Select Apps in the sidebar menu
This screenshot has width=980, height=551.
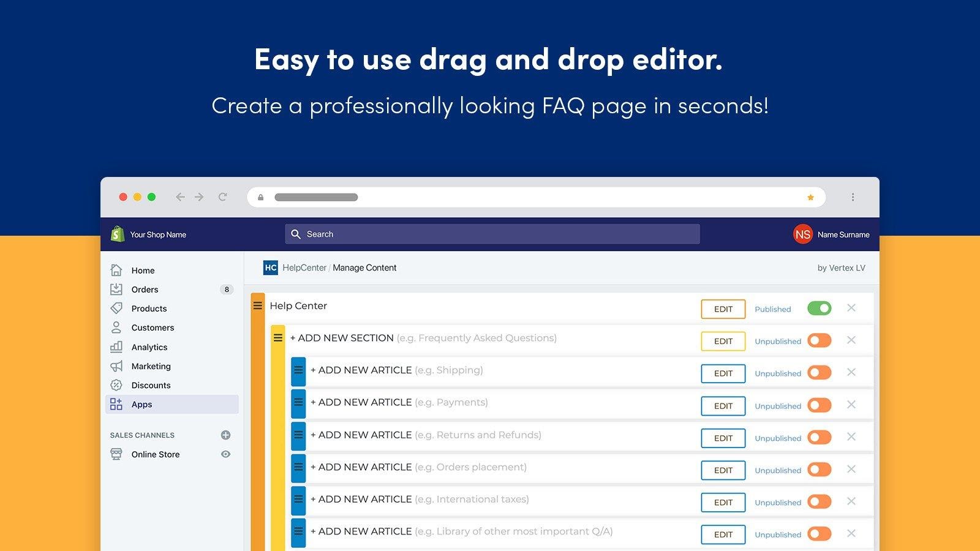(x=141, y=405)
